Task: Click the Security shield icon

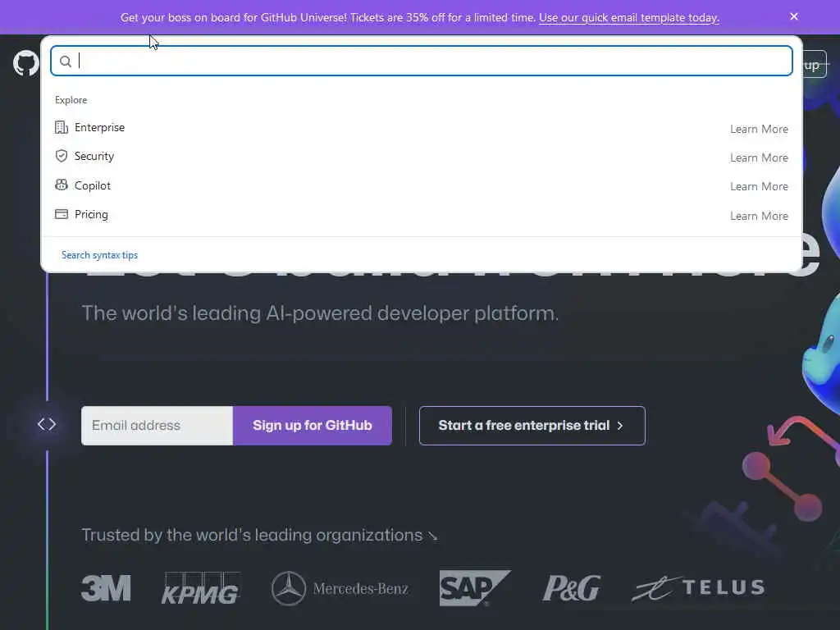Action: [62, 156]
